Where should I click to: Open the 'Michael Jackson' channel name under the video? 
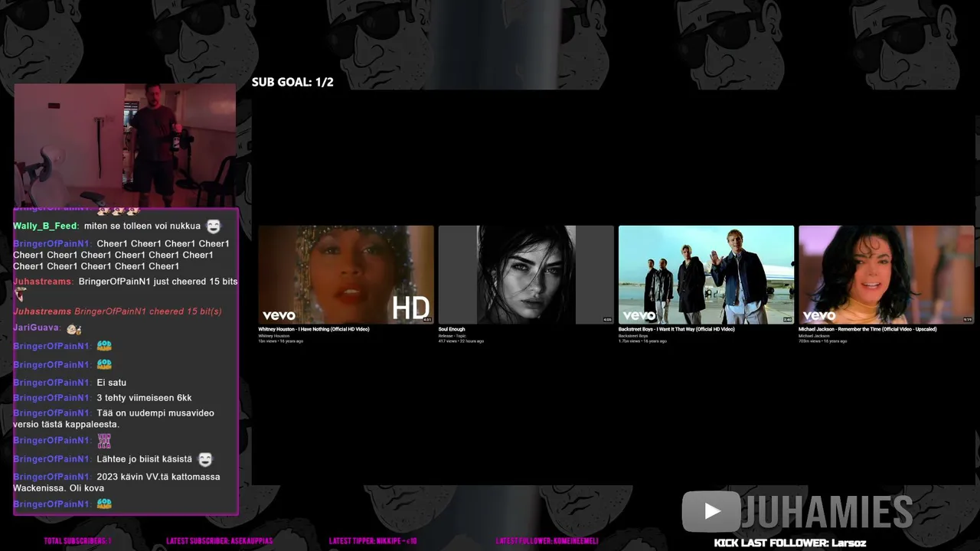pos(814,335)
